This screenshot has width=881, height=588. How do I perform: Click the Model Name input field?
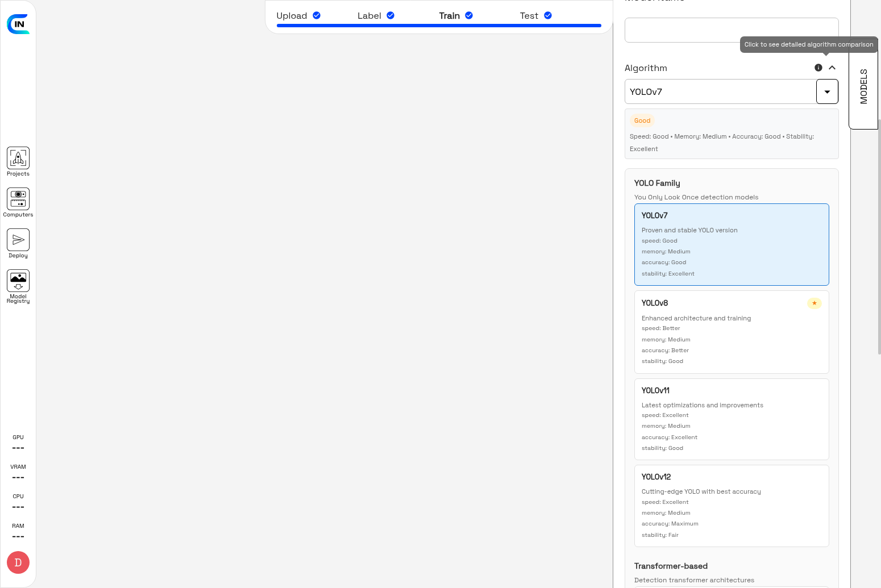(731, 30)
